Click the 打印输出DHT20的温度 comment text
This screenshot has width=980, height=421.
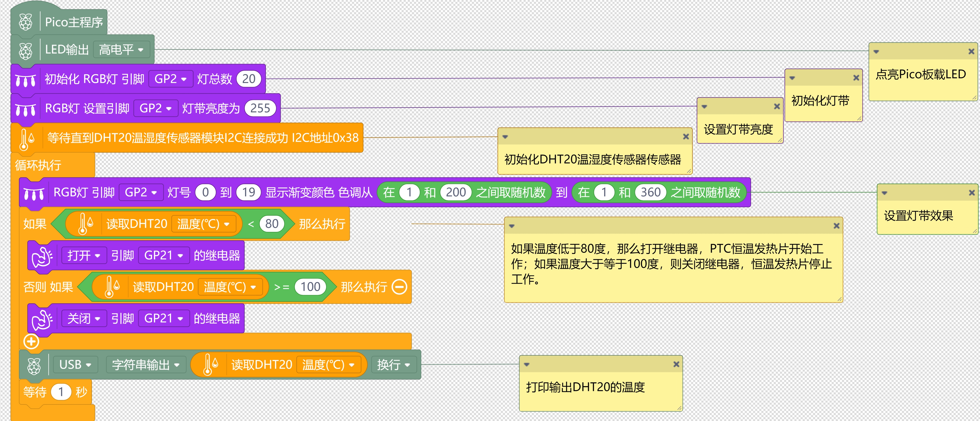585,387
